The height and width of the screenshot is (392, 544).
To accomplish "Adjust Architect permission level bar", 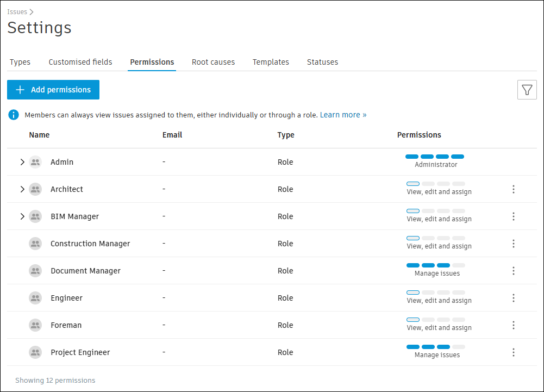I will point(435,184).
